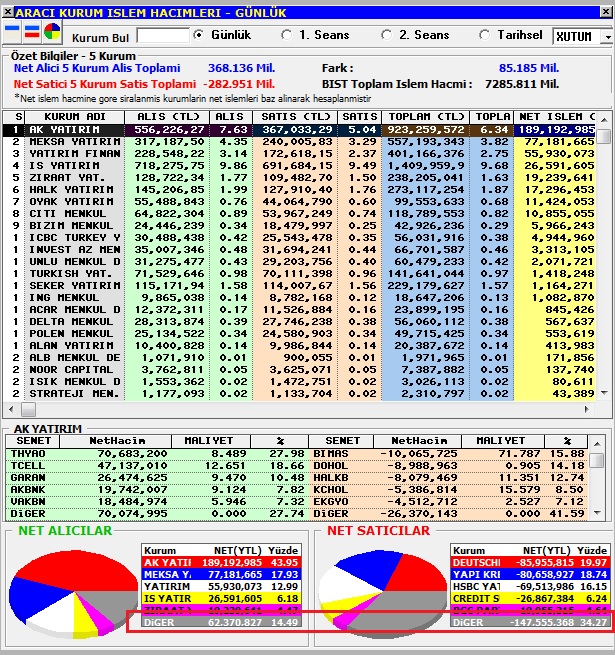Click the yellow IS YATIR legend row
Image resolution: width=615 pixels, height=655 pixels.
(x=221, y=599)
